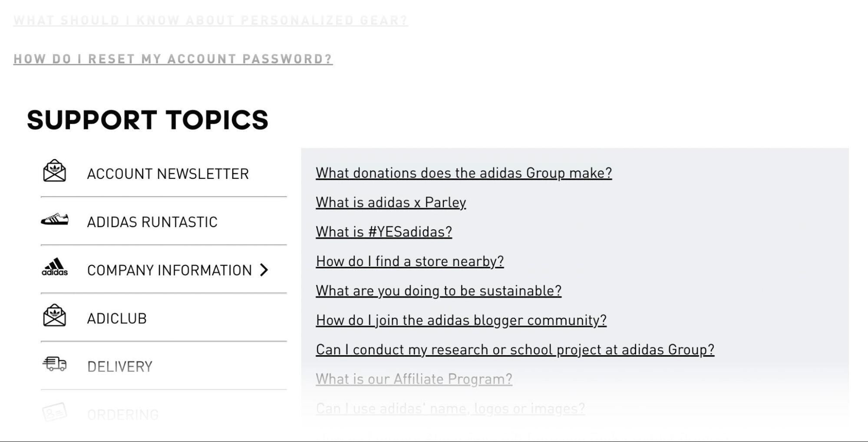Open "What donations does the adidas Group make?"
Viewport: 868px width, 442px height.
pyautogui.click(x=464, y=173)
